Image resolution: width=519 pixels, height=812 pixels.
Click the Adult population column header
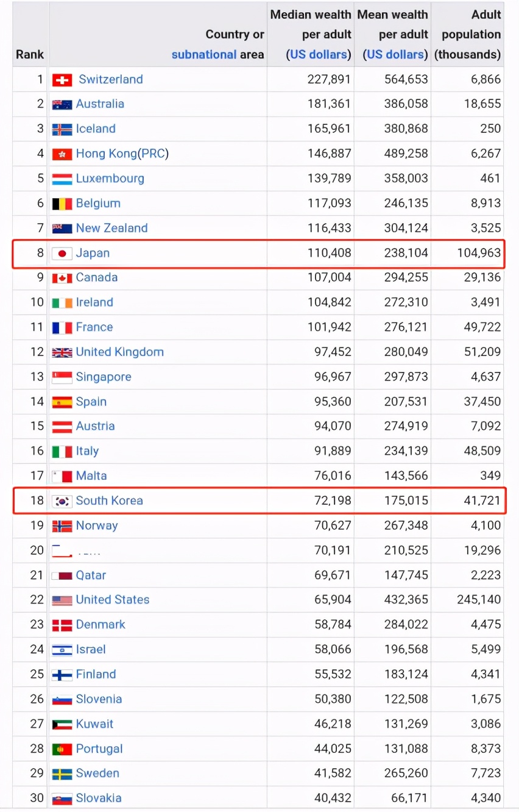[467, 34]
